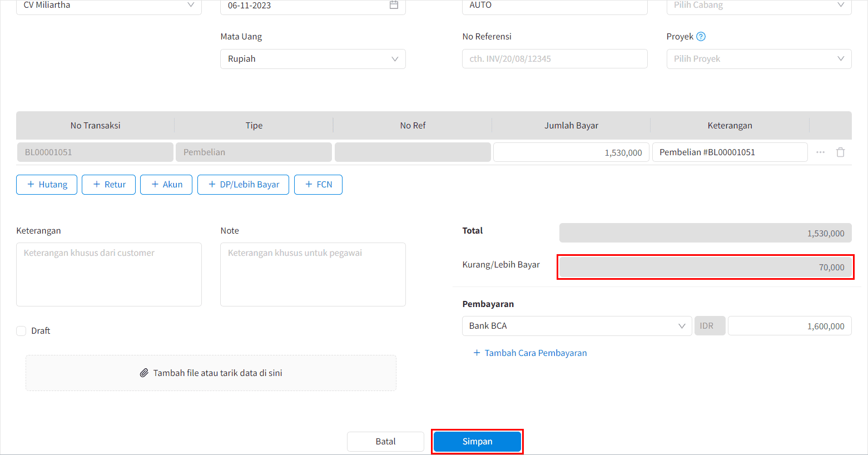Click Tambah Cara Pembayaran link
The image size is (868, 455).
coord(530,353)
